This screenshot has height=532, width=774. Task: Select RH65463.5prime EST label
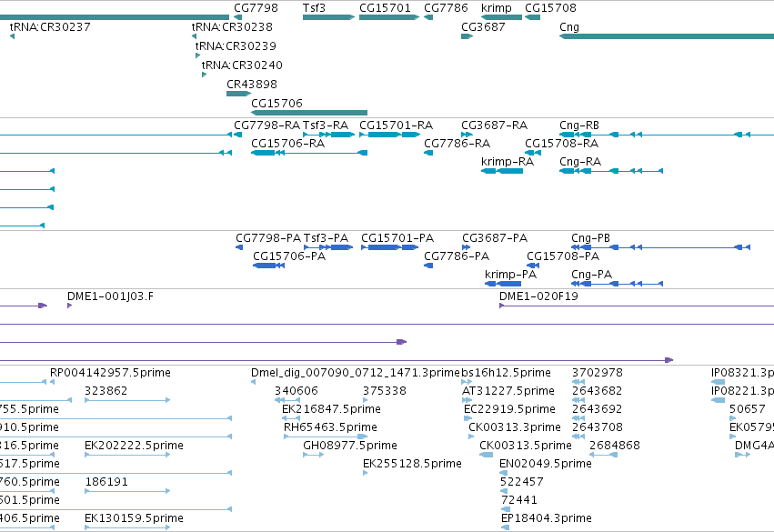(x=330, y=427)
